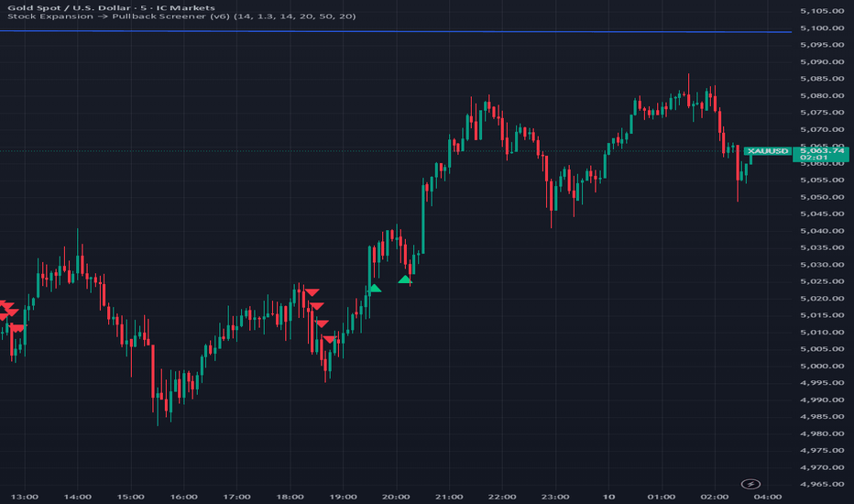Click the 5,100.00 price scale label
Image resolution: width=854 pixels, height=504 pixels.
[x=821, y=27]
